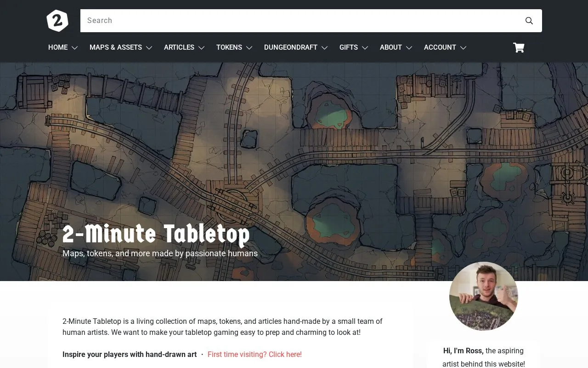Expand the chevron next to HOME
The image size is (588, 368).
coord(74,48)
